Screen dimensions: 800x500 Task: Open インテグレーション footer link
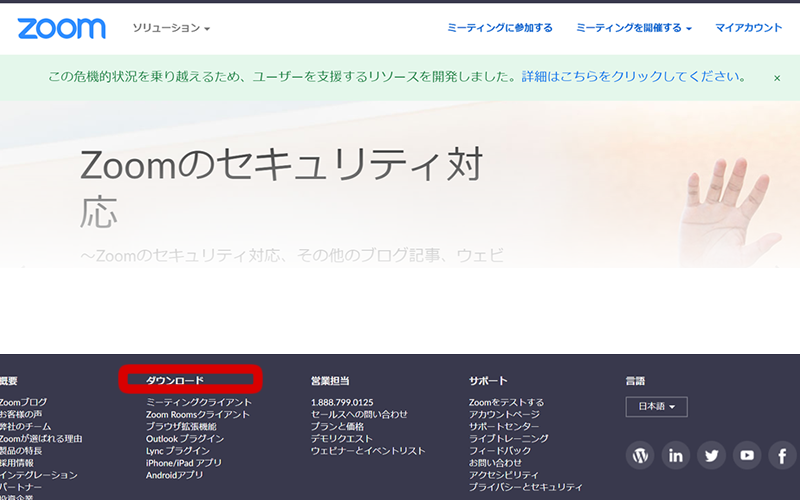click(39, 475)
